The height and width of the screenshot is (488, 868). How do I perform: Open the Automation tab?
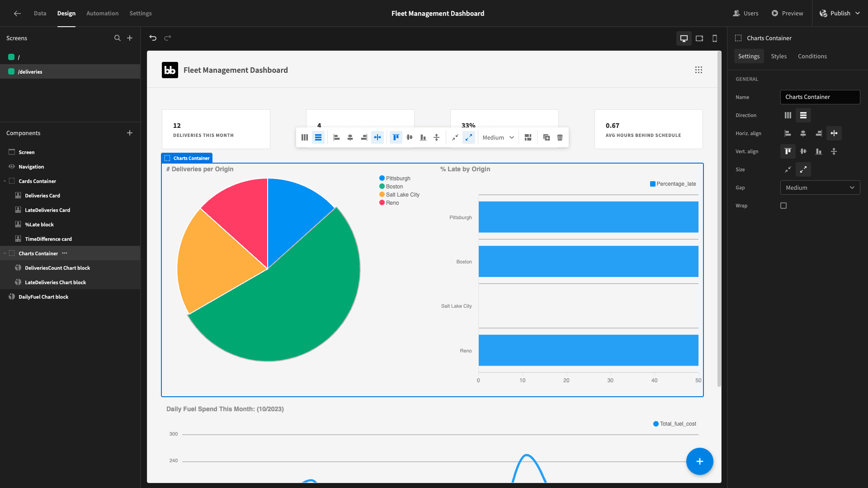(x=103, y=14)
